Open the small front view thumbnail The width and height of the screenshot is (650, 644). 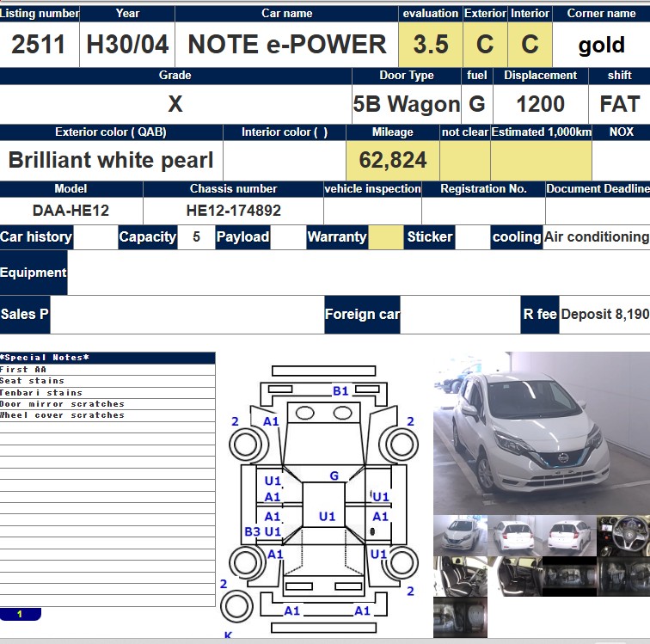point(460,536)
